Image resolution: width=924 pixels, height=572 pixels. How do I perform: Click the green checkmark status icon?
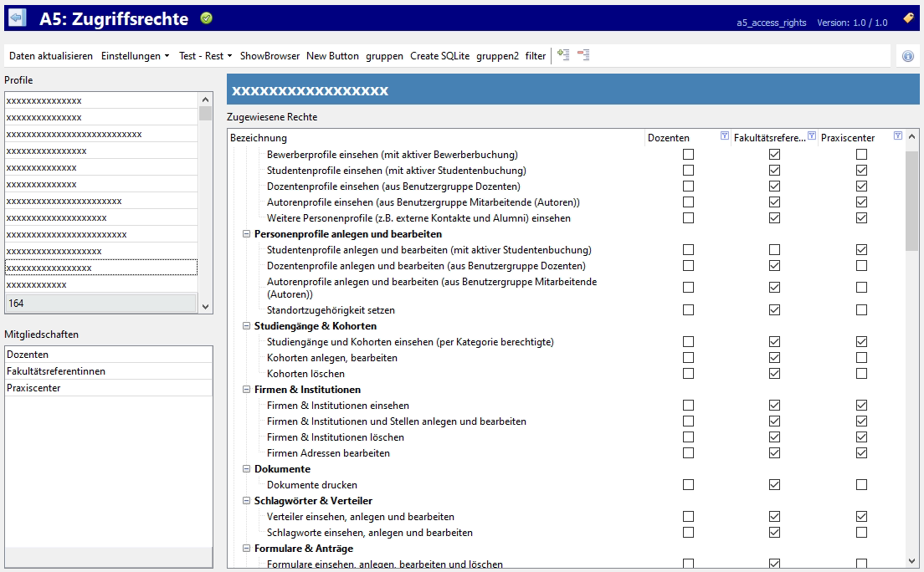tap(207, 18)
